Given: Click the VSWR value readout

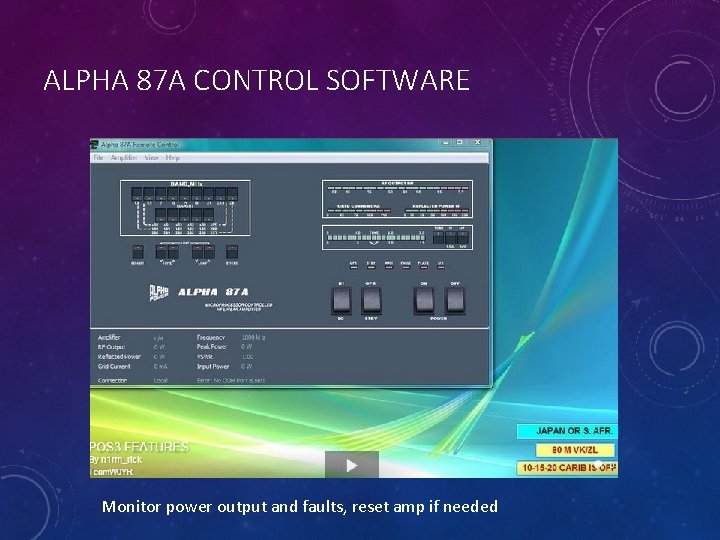Looking at the screenshot, I should [247, 357].
